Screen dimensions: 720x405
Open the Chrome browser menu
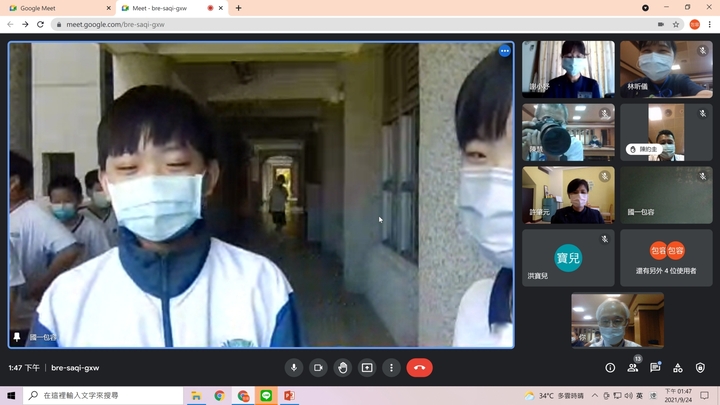click(x=709, y=24)
